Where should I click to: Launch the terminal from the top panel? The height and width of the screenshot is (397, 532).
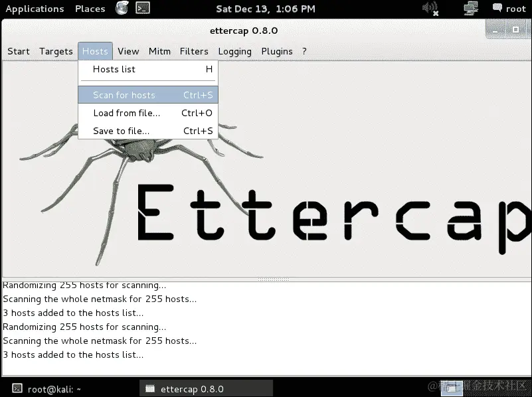(141, 9)
